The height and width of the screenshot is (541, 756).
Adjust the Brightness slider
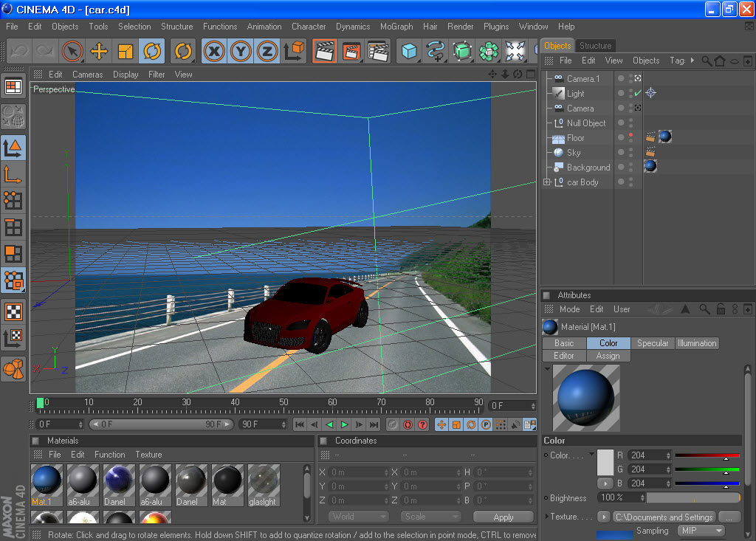point(693,497)
